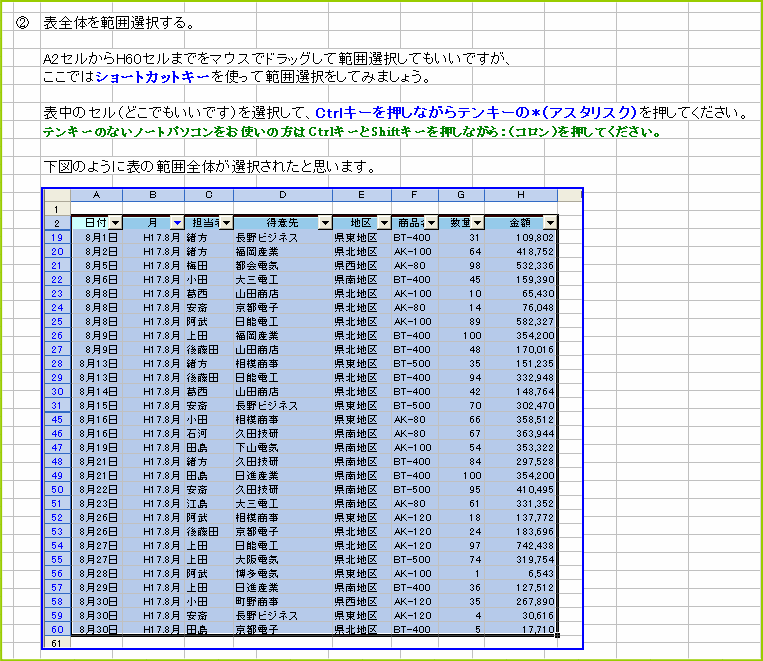Click the 8月29日 date cell
The width and height of the screenshot is (763, 661).
(x=97, y=588)
